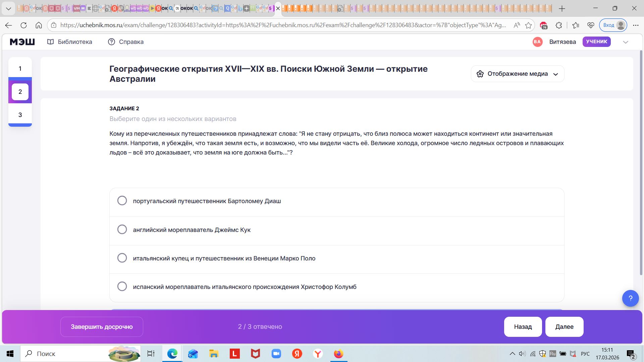Screen dimensions: 644x362
Task: Click the МЭШ logo
Action: [x=22, y=42]
